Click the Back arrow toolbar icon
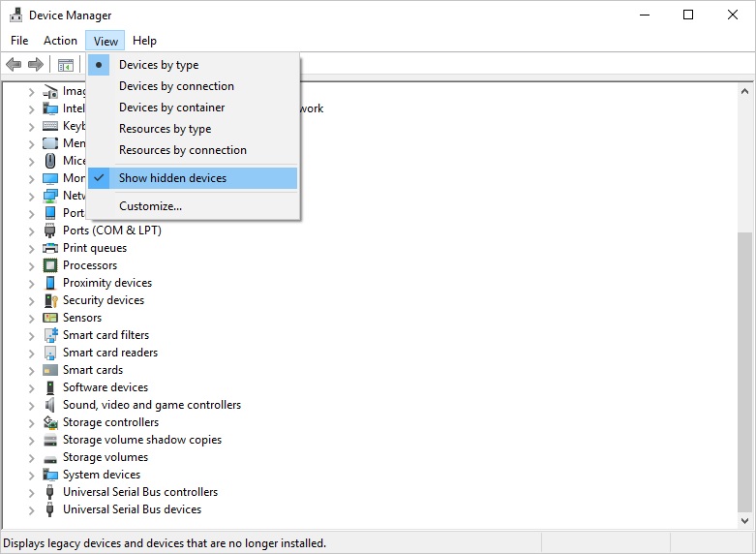This screenshot has height=554, width=756. point(14,65)
